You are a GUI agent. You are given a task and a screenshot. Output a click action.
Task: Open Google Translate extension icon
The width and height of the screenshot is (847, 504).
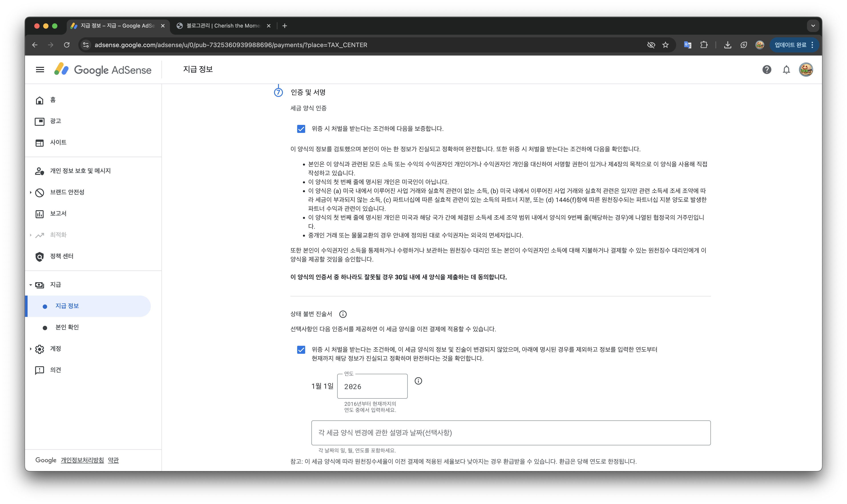pos(688,45)
